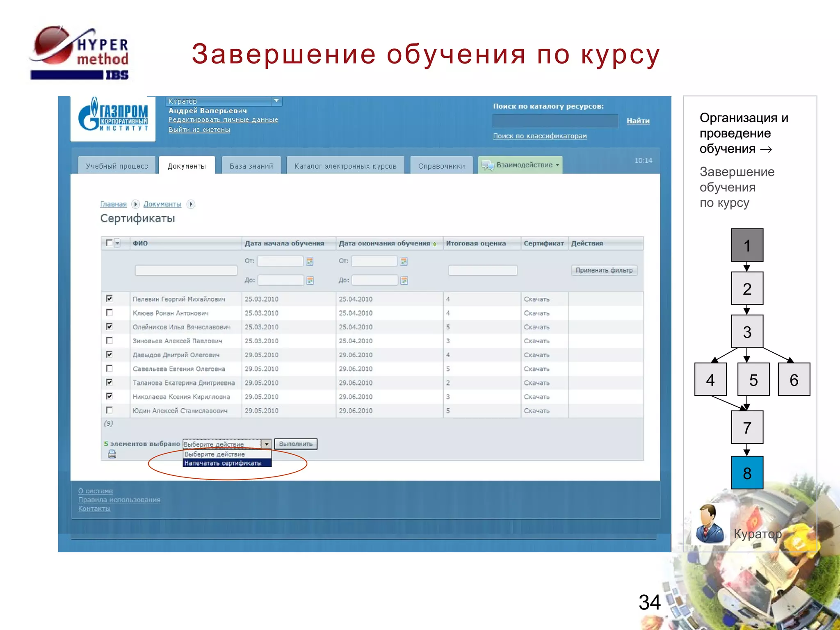Image resolution: width=840 pixels, height=630 pixels.
Task: Open dropdown arrow next to header checkbox
Action: point(117,243)
